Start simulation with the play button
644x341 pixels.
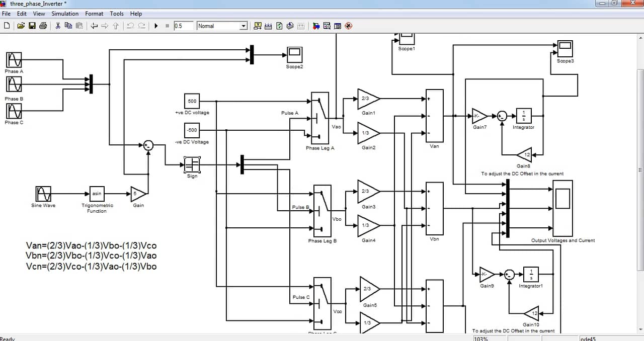click(156, 26)
